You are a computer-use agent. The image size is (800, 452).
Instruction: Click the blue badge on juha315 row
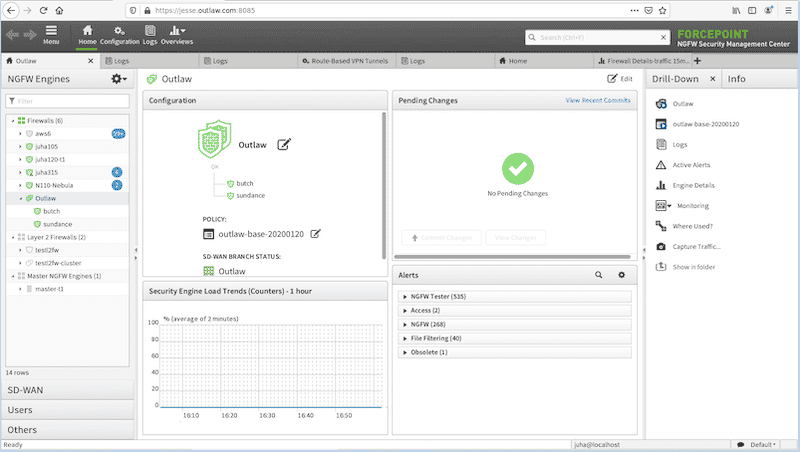tap(117, 172)
